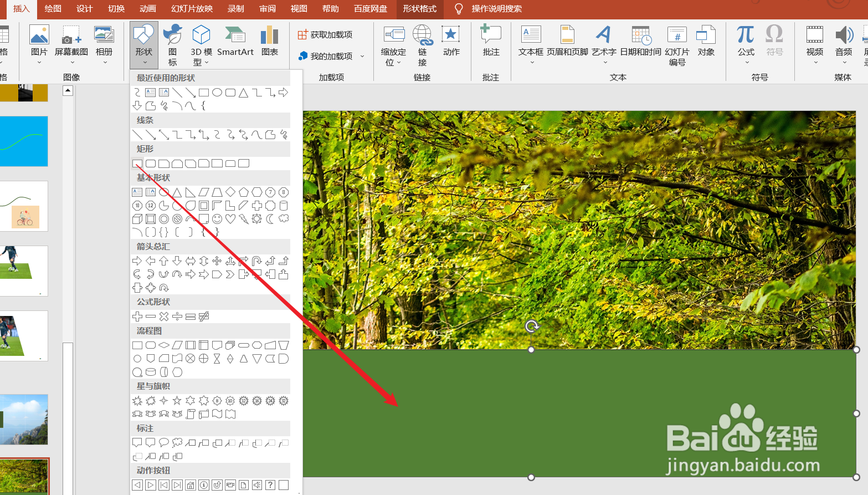Select the blue slide thumbnail with green curve
Image resolution: width=868 pixels, height=495 pixels.
click(24, 141)
